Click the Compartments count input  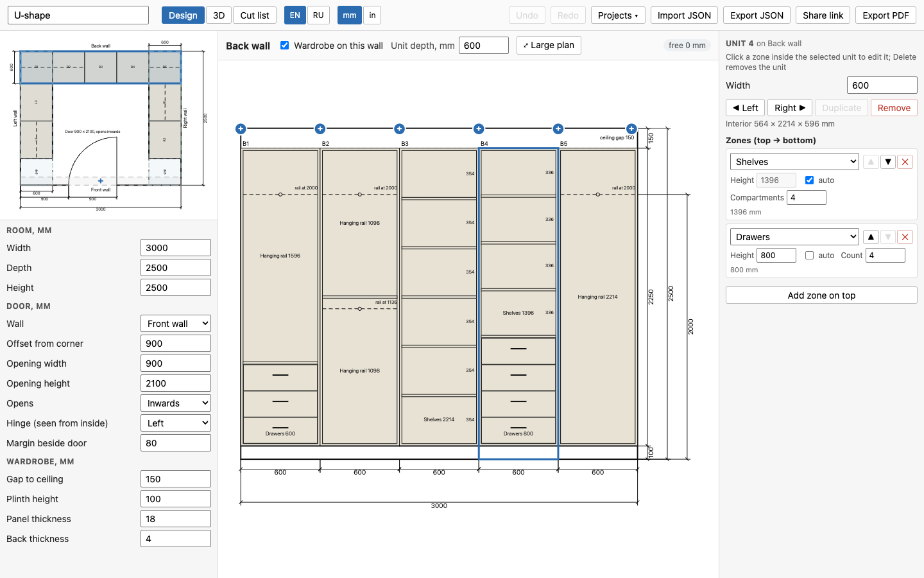pos(807,198)
